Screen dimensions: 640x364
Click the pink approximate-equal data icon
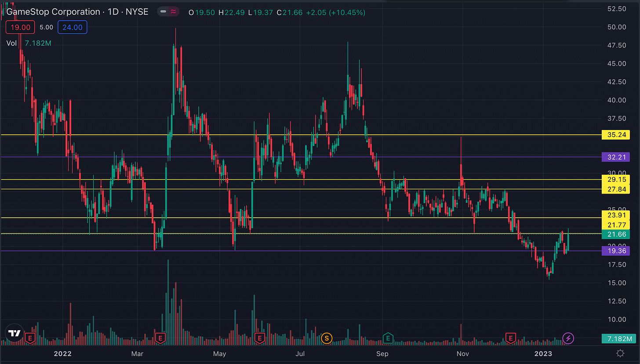[174, 12]
